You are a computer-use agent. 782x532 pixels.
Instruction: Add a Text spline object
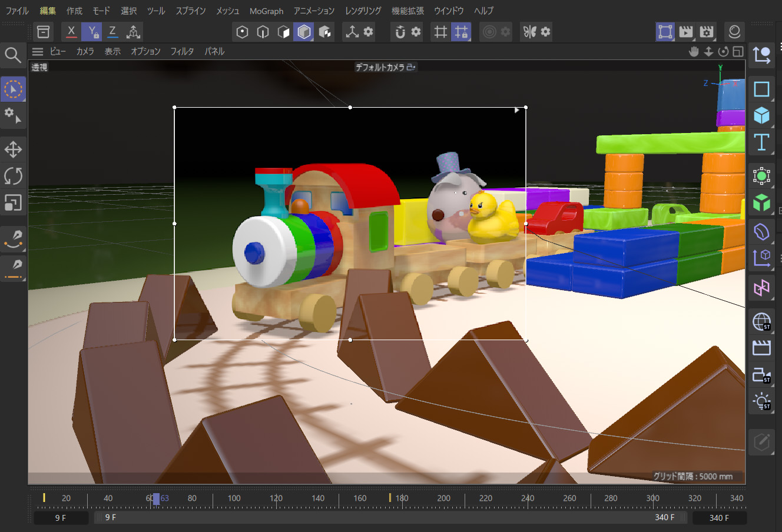click(x=761, y=142)
